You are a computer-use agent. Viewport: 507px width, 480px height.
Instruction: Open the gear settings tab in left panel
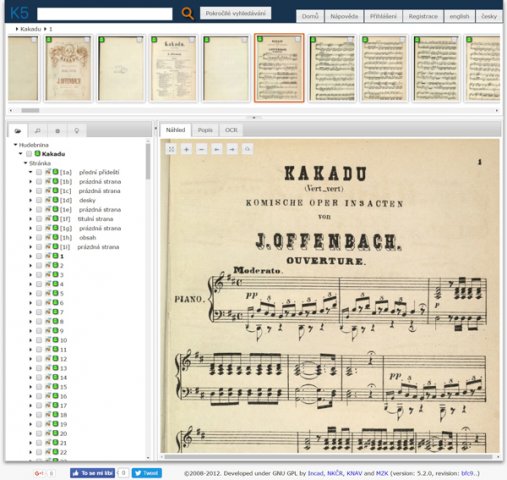[57, 131]
